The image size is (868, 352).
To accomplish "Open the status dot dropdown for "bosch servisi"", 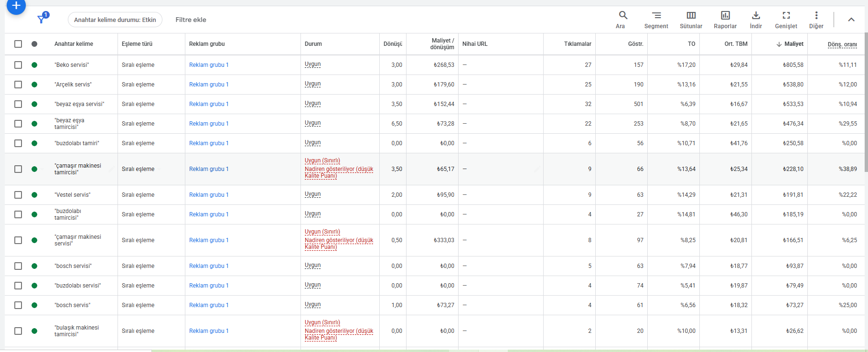I will coord(34,266).
